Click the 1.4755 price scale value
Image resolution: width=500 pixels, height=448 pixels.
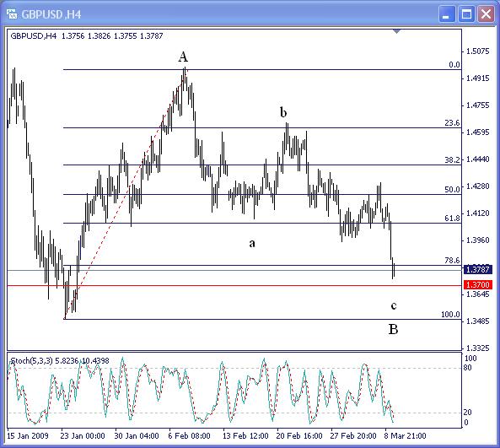click(478, 105)
